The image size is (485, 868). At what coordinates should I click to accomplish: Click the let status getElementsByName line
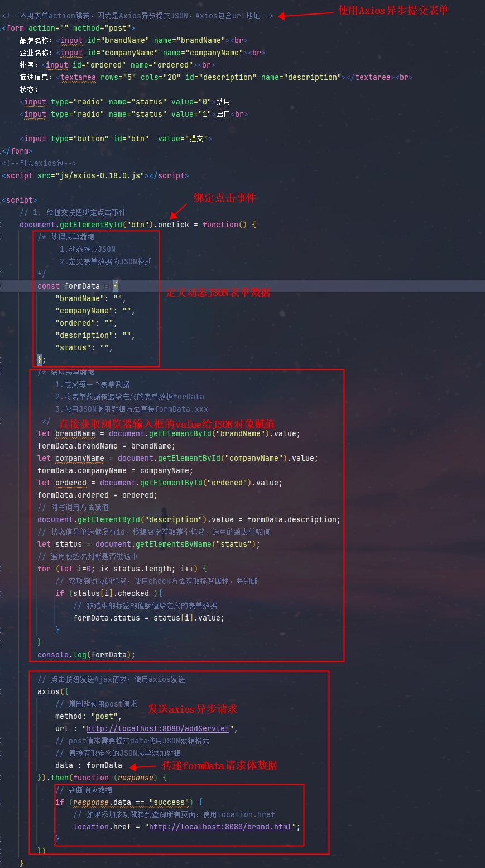pos(149,544)
